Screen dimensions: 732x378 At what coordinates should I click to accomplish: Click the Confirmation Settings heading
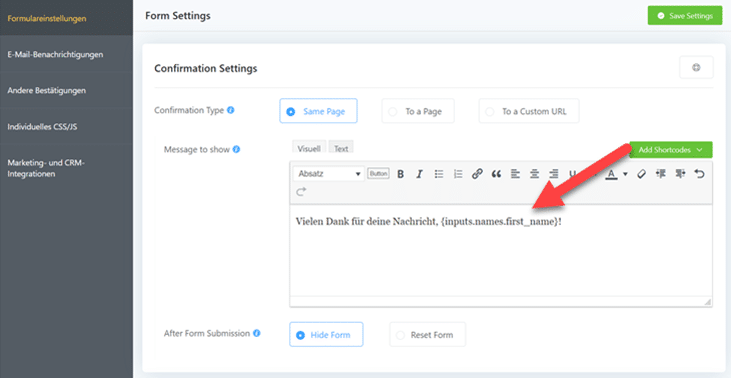(205, 68)
